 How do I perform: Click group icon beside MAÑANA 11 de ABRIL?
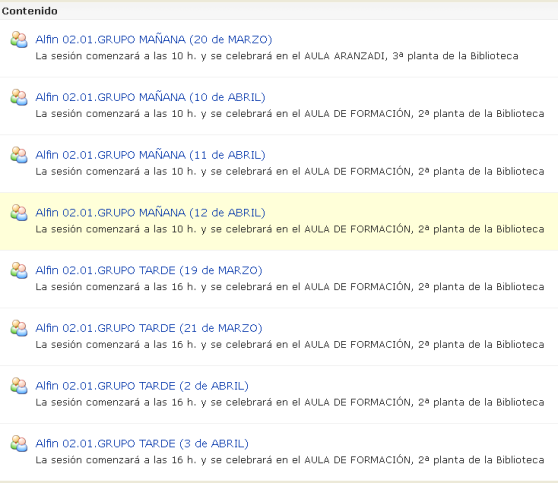pyautogui.click(x=19, y=155)
